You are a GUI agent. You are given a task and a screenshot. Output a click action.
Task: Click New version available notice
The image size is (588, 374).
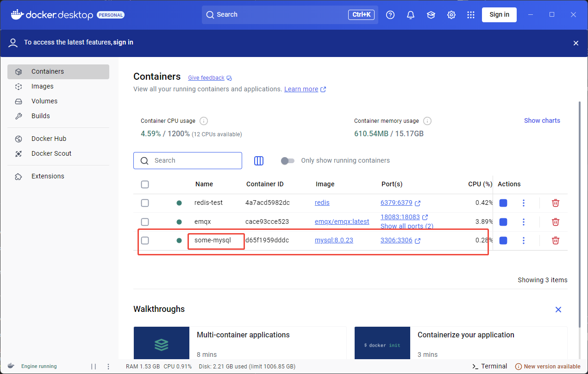pyautogui.click(x=548, y=367)
